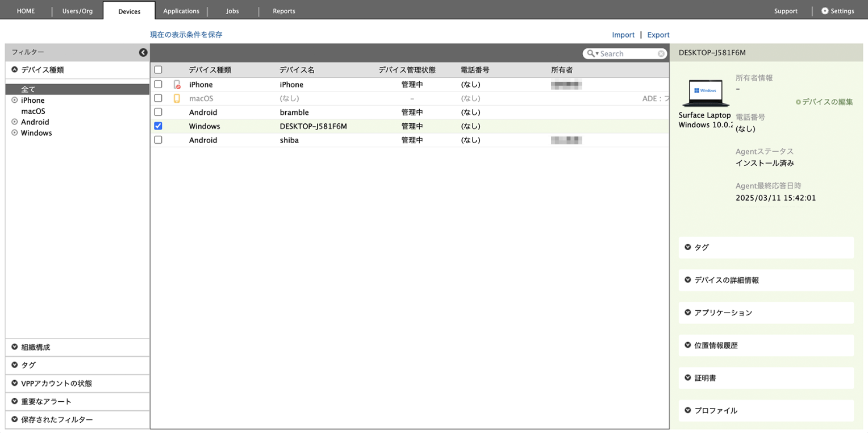Expand the 組織構成 filter section
Screen dimensions: 868x433
pos(15,347)
